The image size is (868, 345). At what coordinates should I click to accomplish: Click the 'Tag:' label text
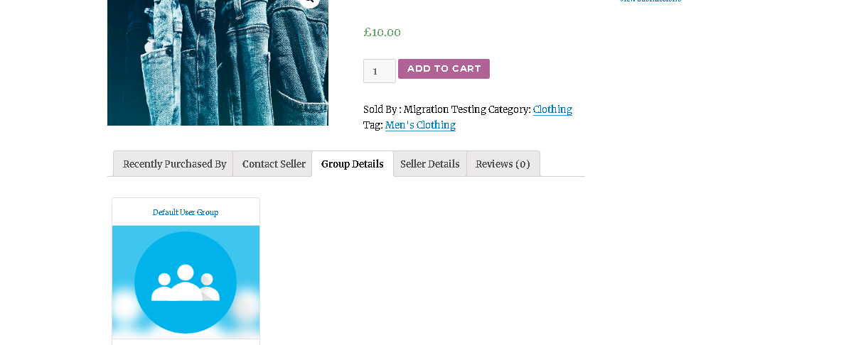(x=373, y=125)
